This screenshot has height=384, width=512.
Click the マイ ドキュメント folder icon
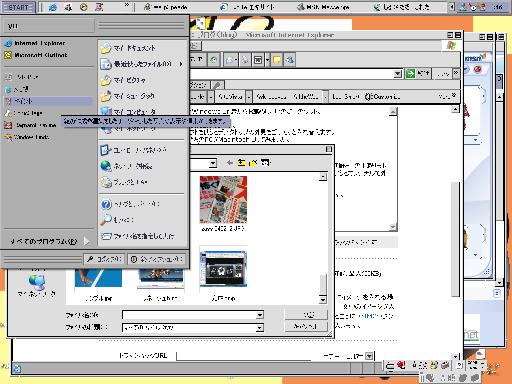(106, 48)
